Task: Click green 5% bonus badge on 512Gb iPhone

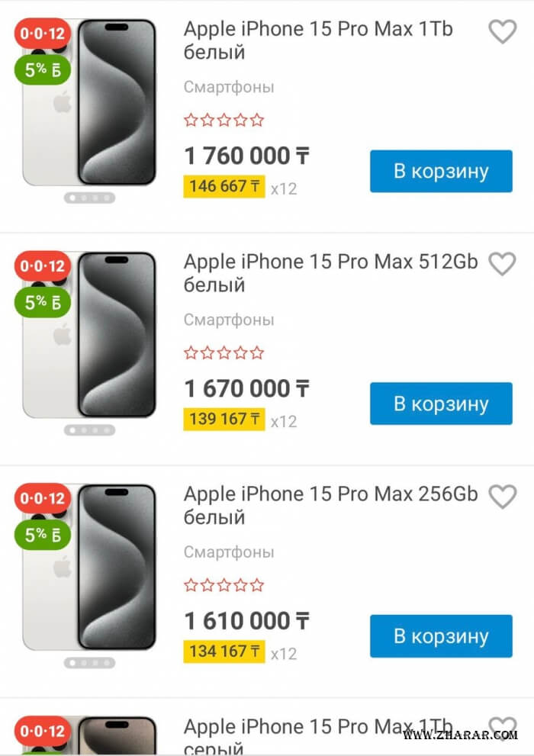Action: click(43, 303)
